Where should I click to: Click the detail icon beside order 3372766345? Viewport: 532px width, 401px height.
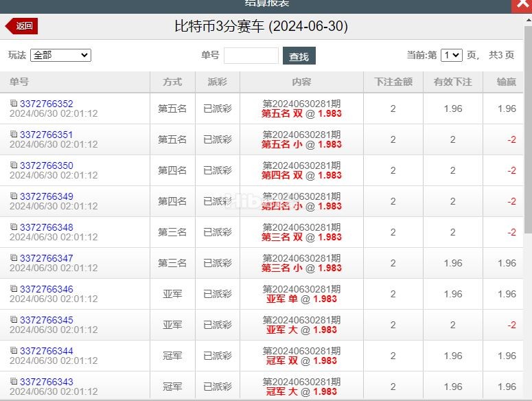(x=14, y=319)
